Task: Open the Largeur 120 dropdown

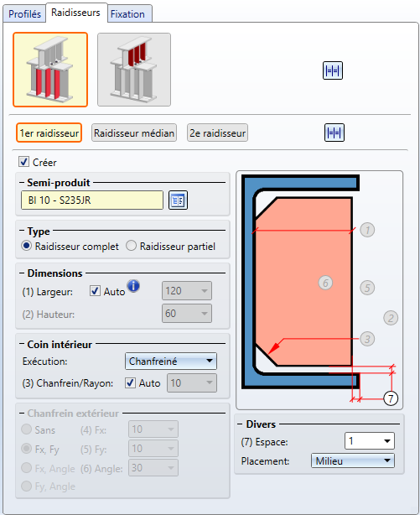Action: pos(187,291)
